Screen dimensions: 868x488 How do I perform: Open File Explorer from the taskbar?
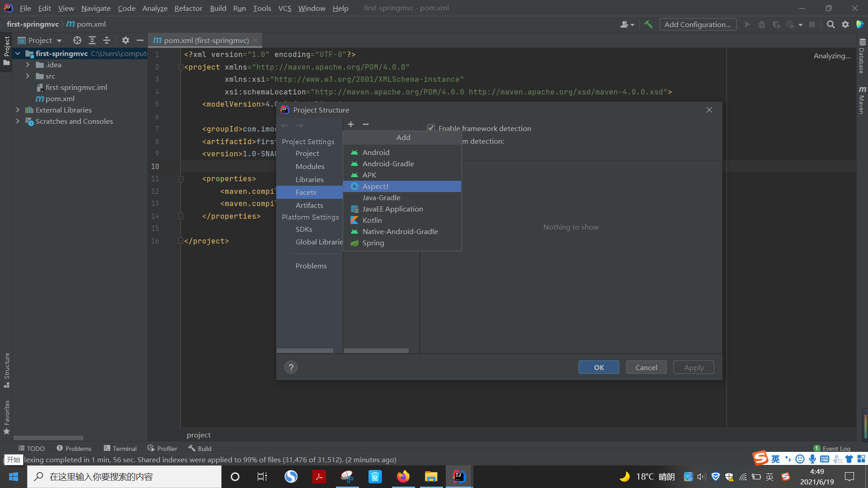coord(431,477)
